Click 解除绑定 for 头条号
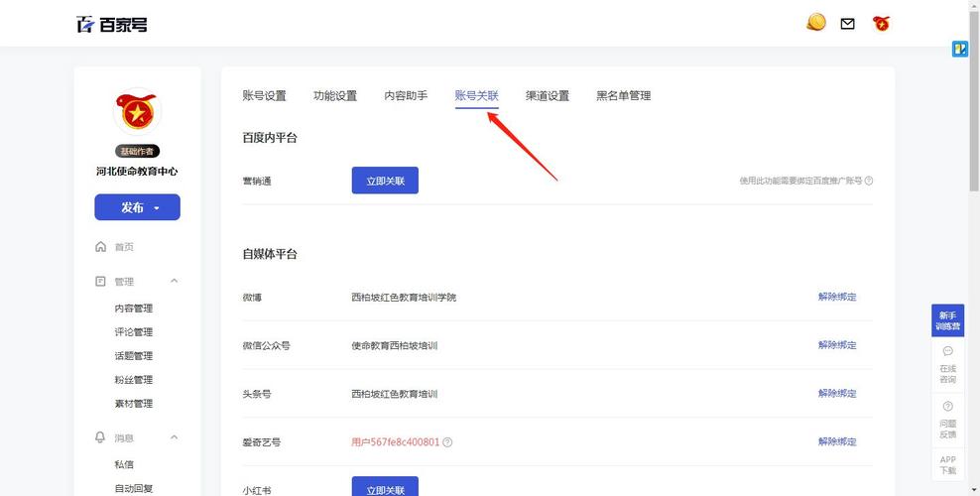Screen dimensions: 980x496 pos(837,394)
